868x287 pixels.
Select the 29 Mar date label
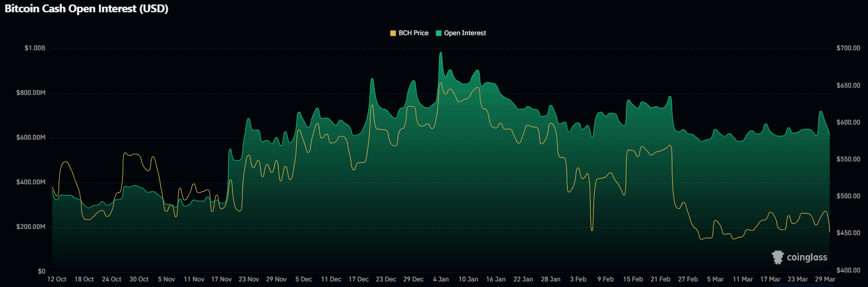[x=825, y=279]
